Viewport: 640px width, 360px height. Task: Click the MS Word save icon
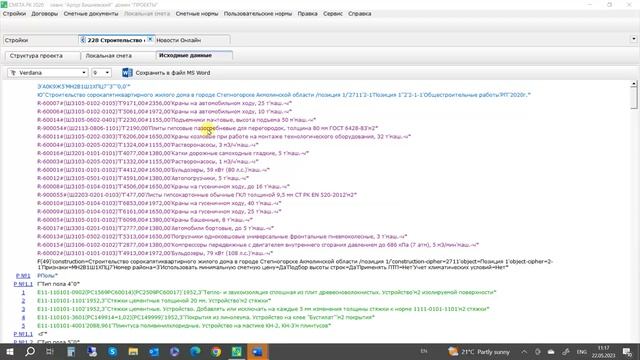tap(127, 73)
